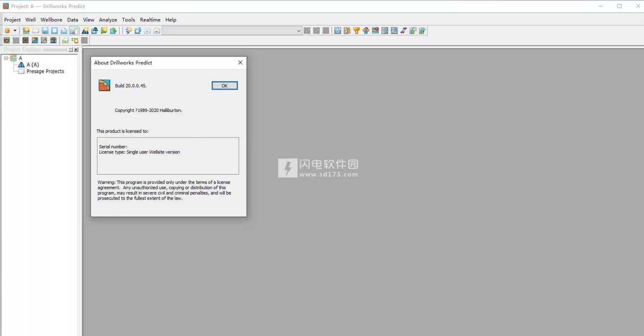
Task: Click 'License type: Single user Wellsite version'
Action: point(140,152)
